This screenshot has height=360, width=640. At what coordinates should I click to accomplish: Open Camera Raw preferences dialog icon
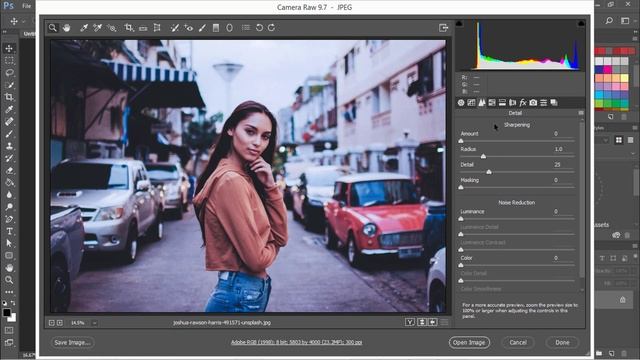coord(246,28)
